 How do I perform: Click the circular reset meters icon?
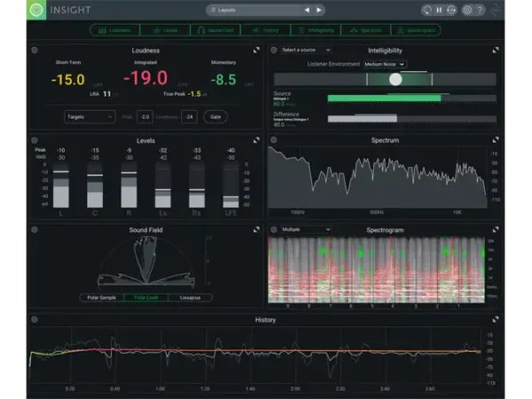pos(426,10)
